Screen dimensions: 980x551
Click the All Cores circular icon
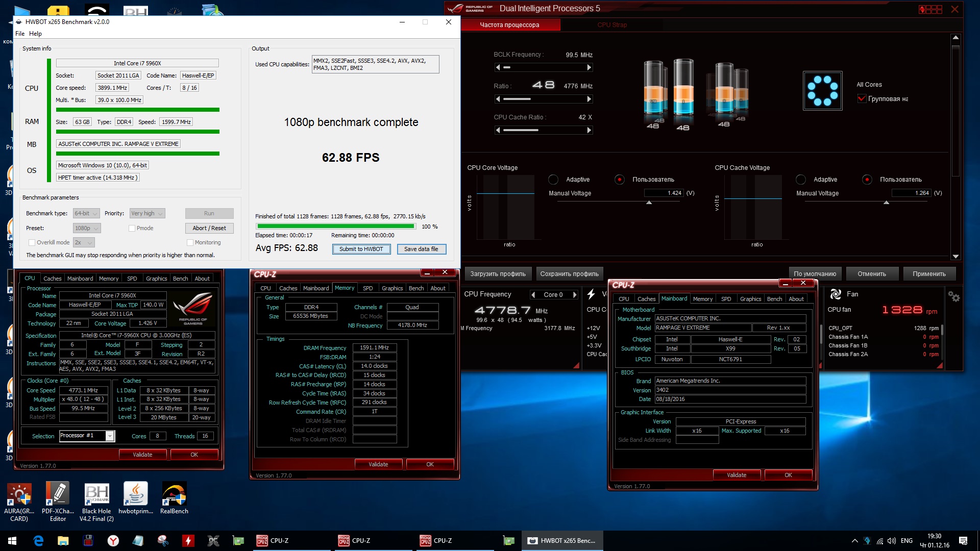(822, 91)
